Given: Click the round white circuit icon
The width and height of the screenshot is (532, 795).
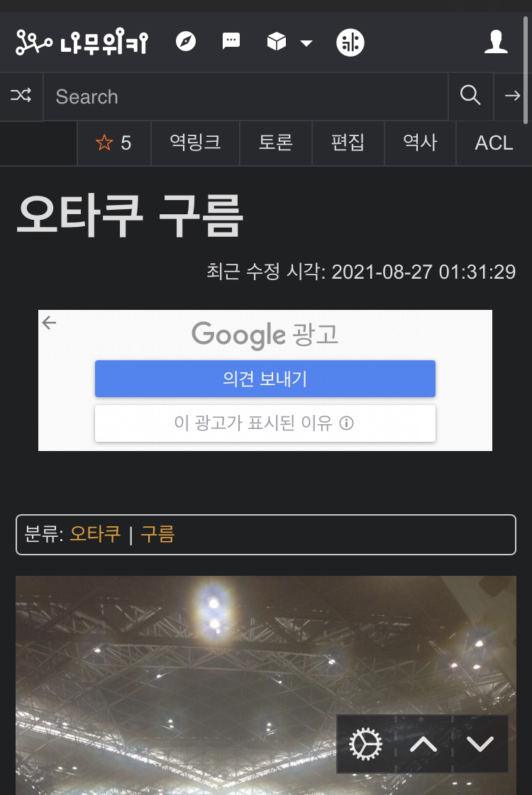Looking at the screenshot, I should [x=350, y=43].
